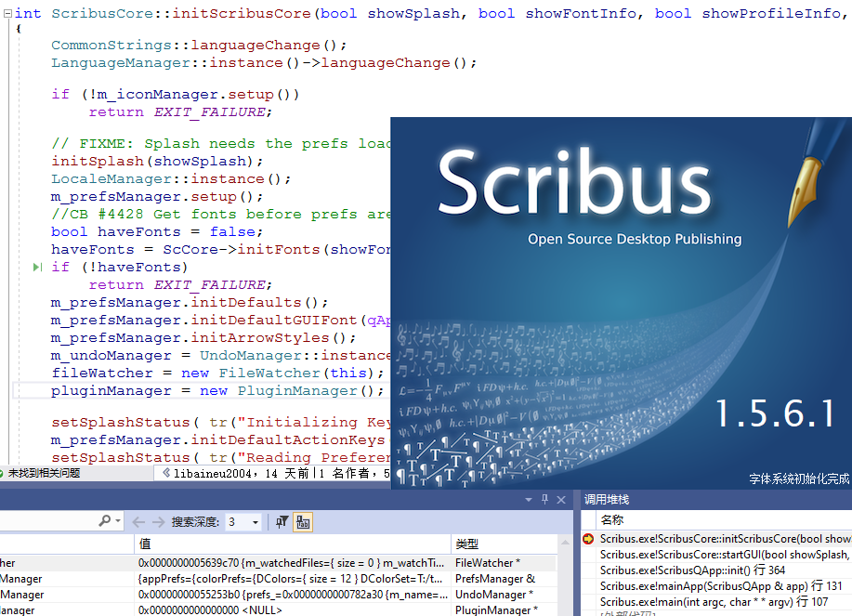Screen dimensions: 852x616
Task: Click the forward navigation arrow in the Watch toolbar
Action: 157,519
